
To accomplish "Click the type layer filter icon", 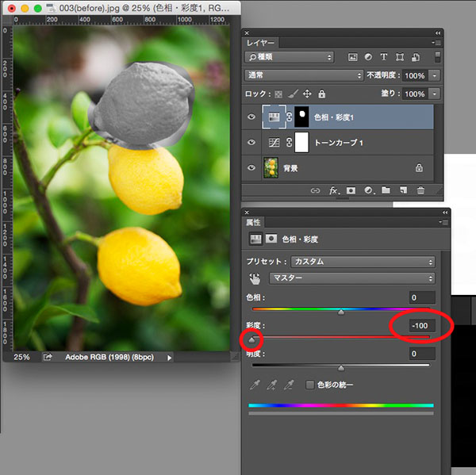I will coord(385,57).
